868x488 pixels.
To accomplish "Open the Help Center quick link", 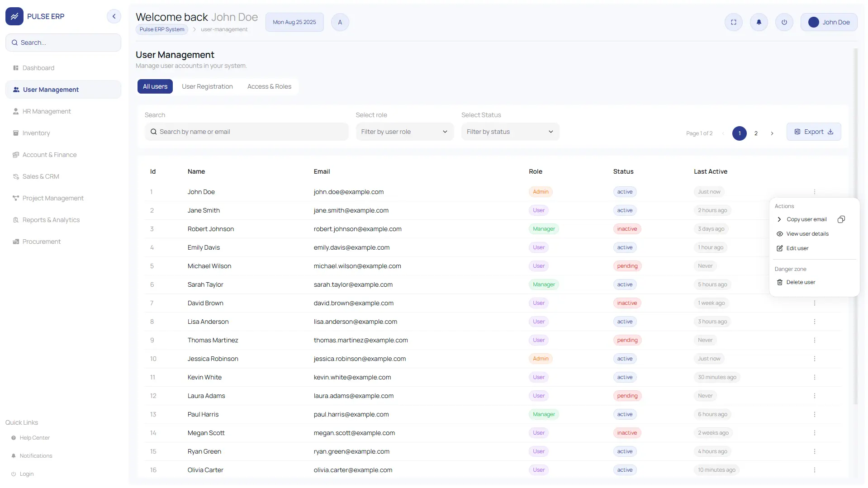I will coord(34,438).
